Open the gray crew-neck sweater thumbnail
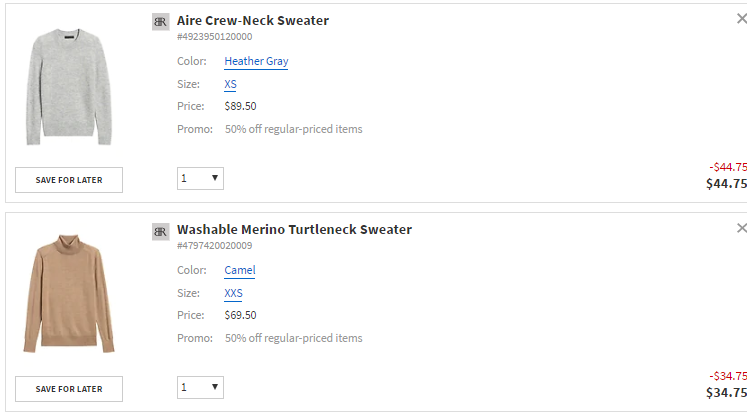747x415 pixels. 70,85
